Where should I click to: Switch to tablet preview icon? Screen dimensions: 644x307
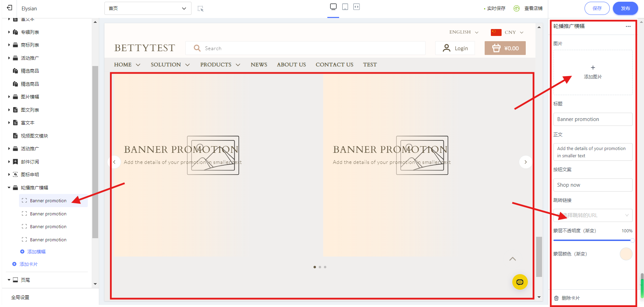(345, 7)
